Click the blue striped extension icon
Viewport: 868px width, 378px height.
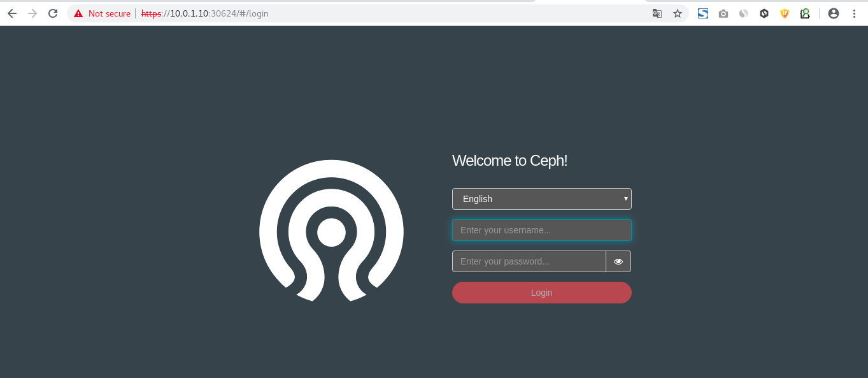[703, 13]
